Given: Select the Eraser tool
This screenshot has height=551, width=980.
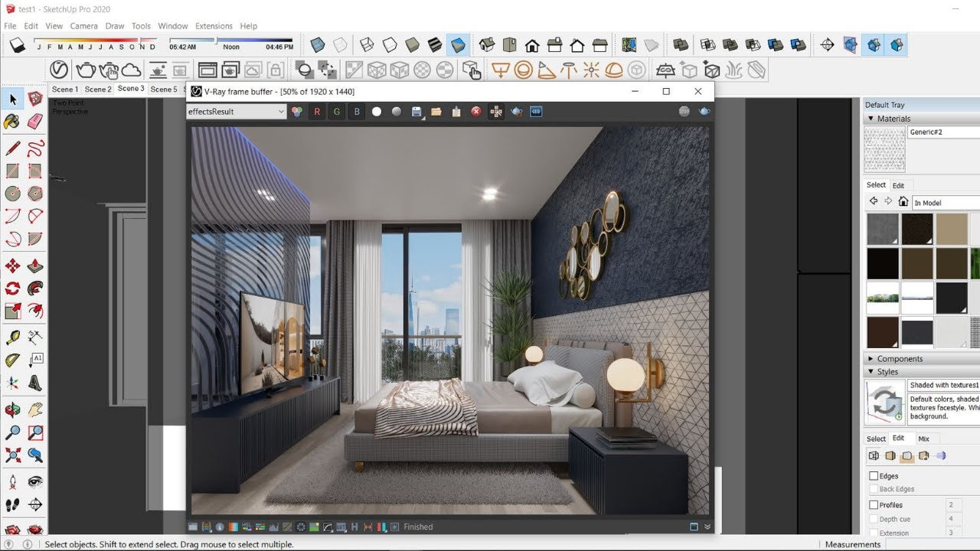Looking at the screenshot, I should tap(35, 122).
